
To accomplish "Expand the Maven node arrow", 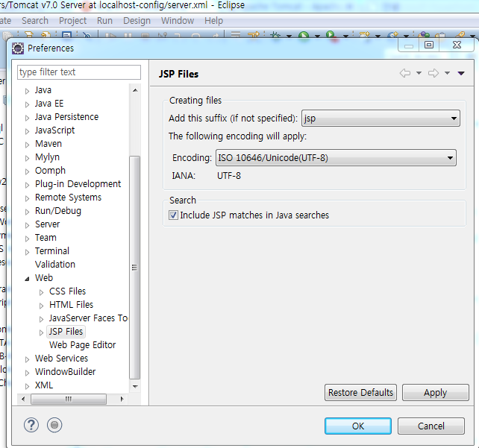I will tap(27, 145).
